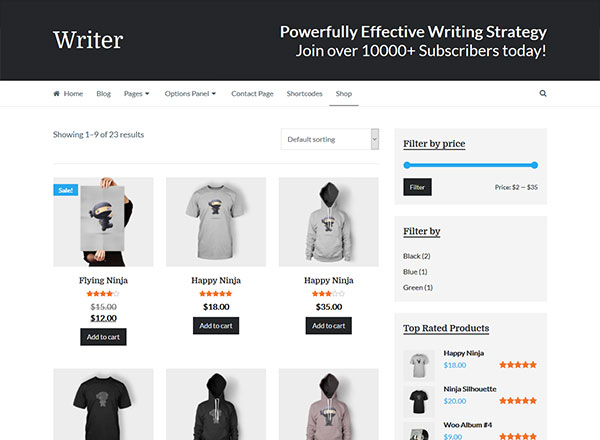
Task: Filter by Green color
Action: coord(417,287)
